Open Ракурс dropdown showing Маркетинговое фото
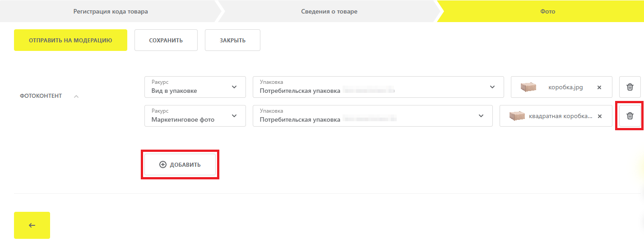 195,116
